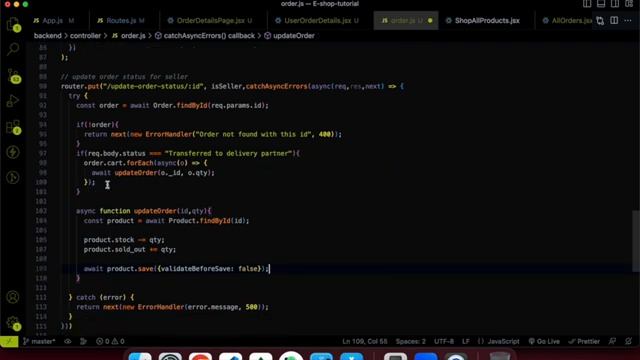Switch to App.js tab
640x360 pixels.
[53, 21]
